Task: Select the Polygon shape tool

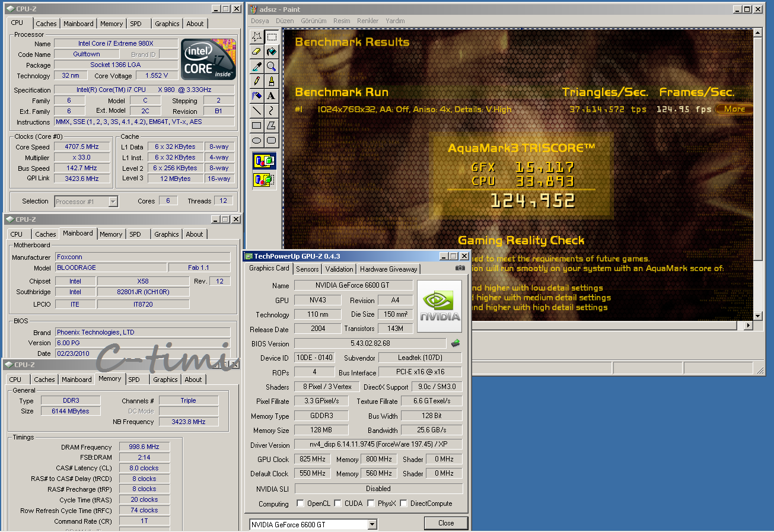Action: click(271, 125)
